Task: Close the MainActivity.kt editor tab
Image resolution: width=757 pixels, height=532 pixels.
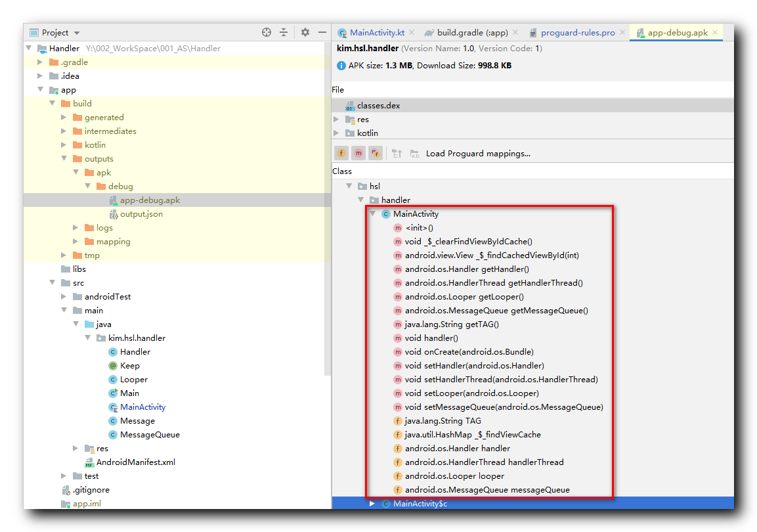Action: (411, 31)
